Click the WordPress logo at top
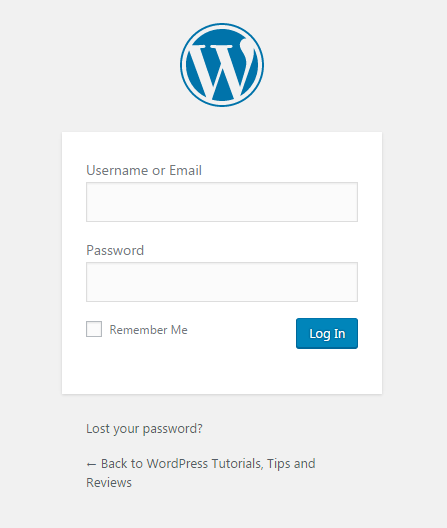Screen dimensions: 447x528 pyautogui.click(x=222, y=65)
